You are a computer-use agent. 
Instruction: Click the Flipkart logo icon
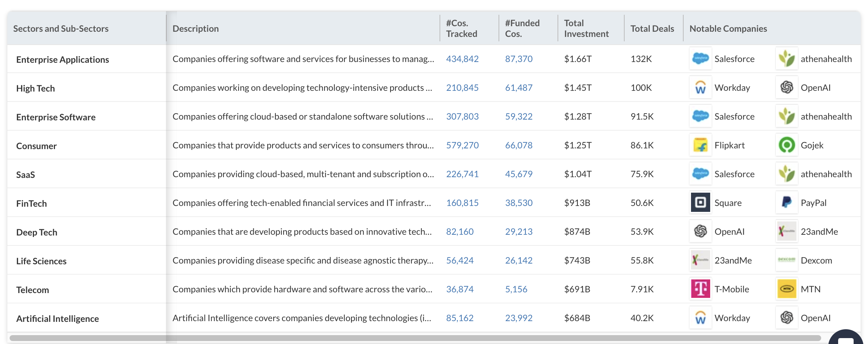pos(700,145)
